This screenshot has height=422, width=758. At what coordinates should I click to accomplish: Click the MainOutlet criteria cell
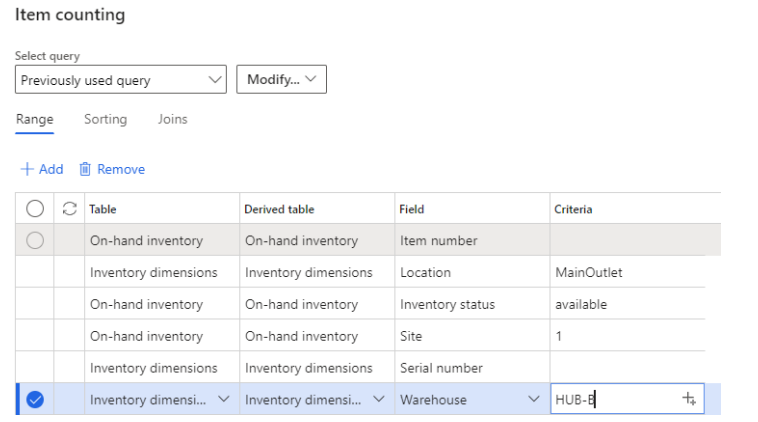(x=589, y=272)
